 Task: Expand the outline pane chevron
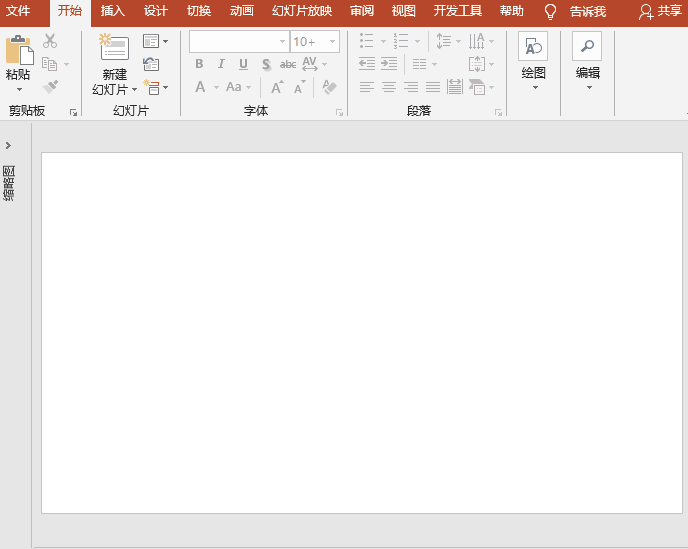coord(8,145)
